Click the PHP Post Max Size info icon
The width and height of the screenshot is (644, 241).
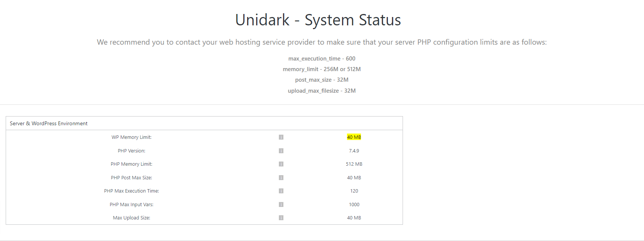[281, 178]
